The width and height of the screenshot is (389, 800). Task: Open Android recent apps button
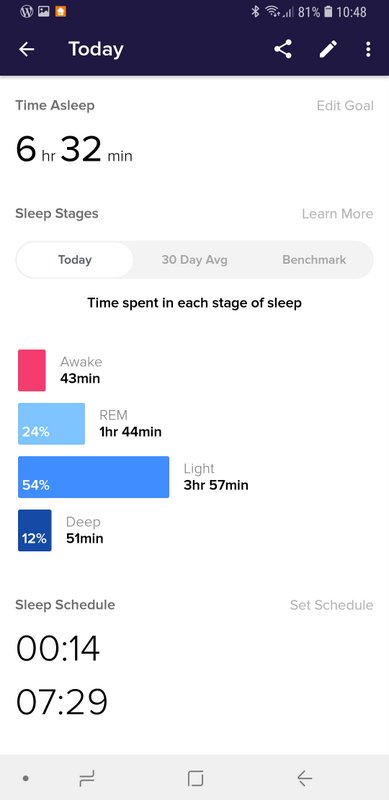(87, 778)
